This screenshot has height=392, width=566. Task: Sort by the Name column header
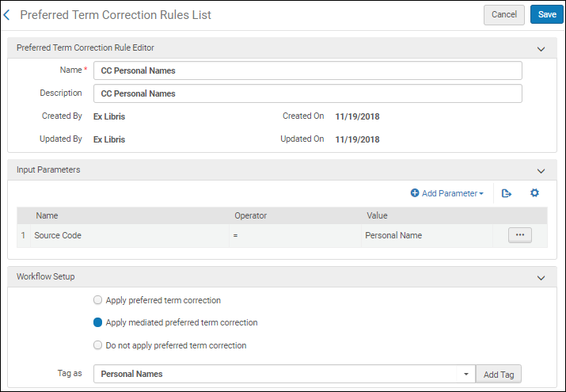pyautogui.click(x=47, y=215)
